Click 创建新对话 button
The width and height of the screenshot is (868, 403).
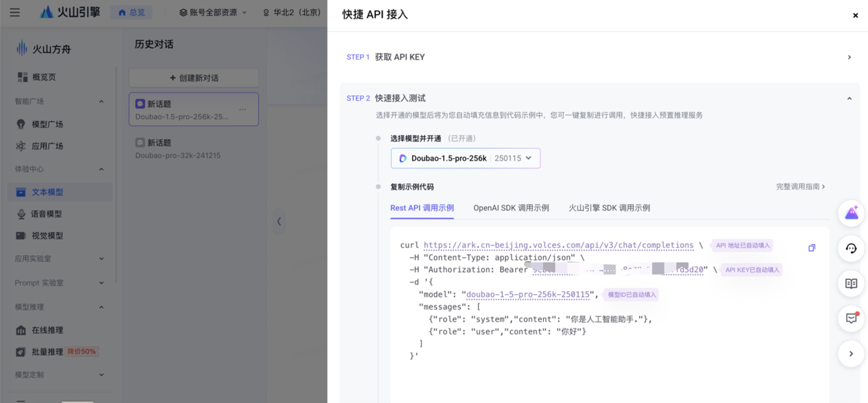click(194, 77)
